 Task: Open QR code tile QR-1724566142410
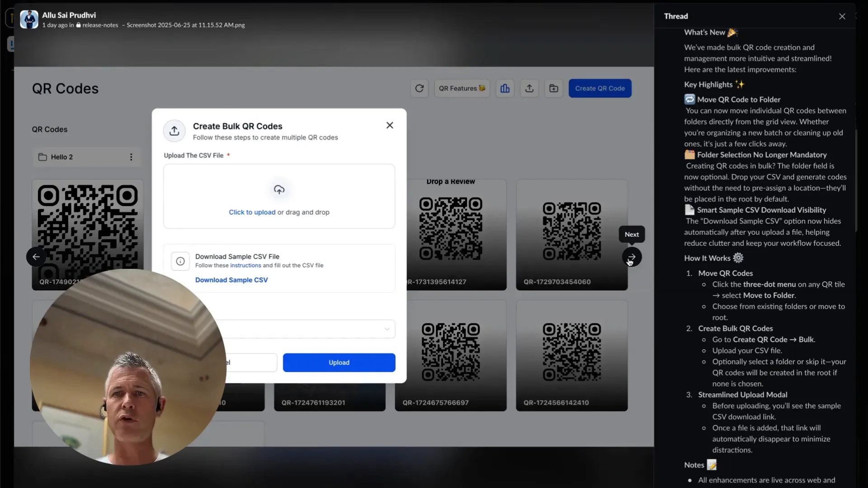571,356
